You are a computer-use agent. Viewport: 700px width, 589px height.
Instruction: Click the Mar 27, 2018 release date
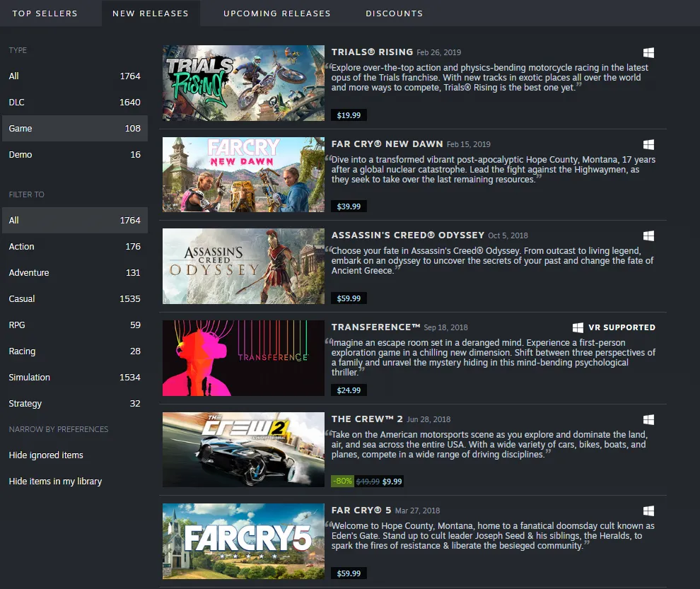[x=417, y=511]
